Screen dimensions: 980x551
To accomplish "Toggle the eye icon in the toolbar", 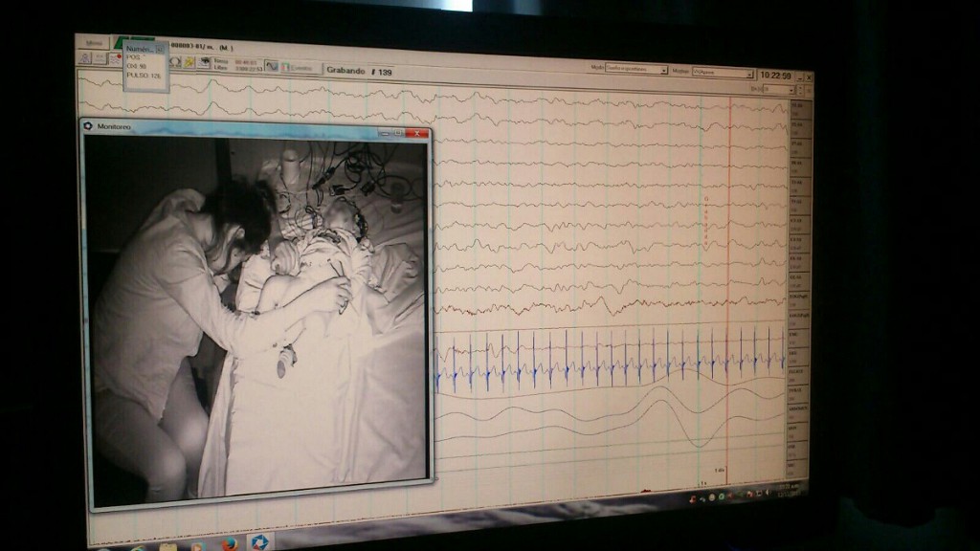I will (204, 62).
